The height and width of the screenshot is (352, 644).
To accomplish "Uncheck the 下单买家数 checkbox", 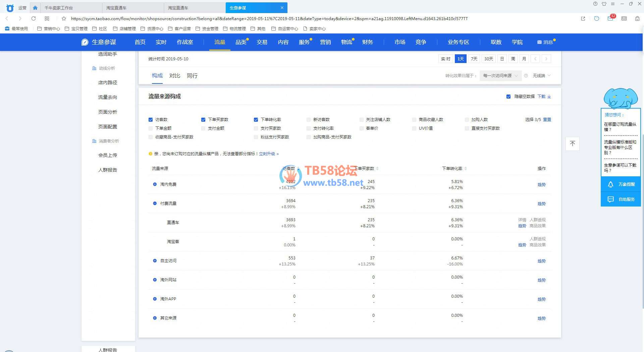I will pos(203,120).
